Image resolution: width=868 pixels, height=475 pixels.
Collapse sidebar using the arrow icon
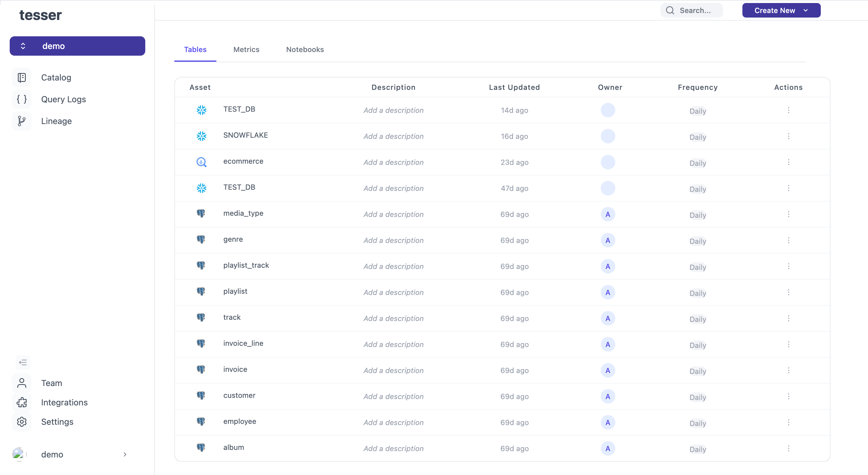23,362
